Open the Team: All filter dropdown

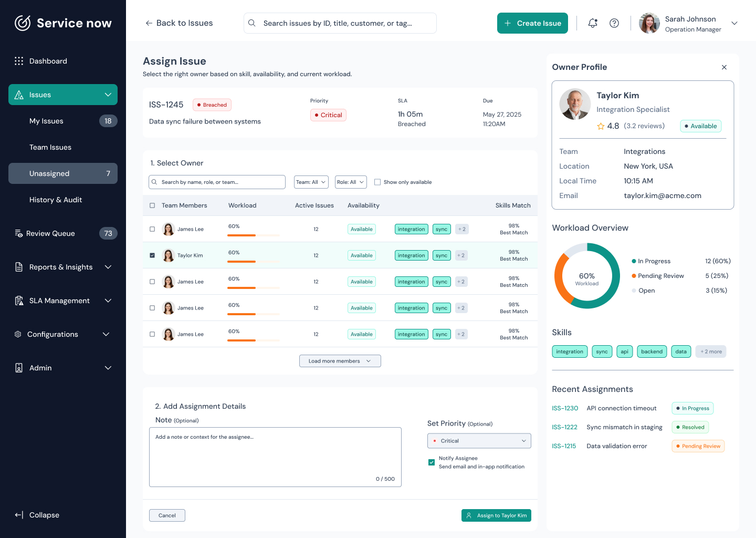pyautogui.click(x=311, y=182)
